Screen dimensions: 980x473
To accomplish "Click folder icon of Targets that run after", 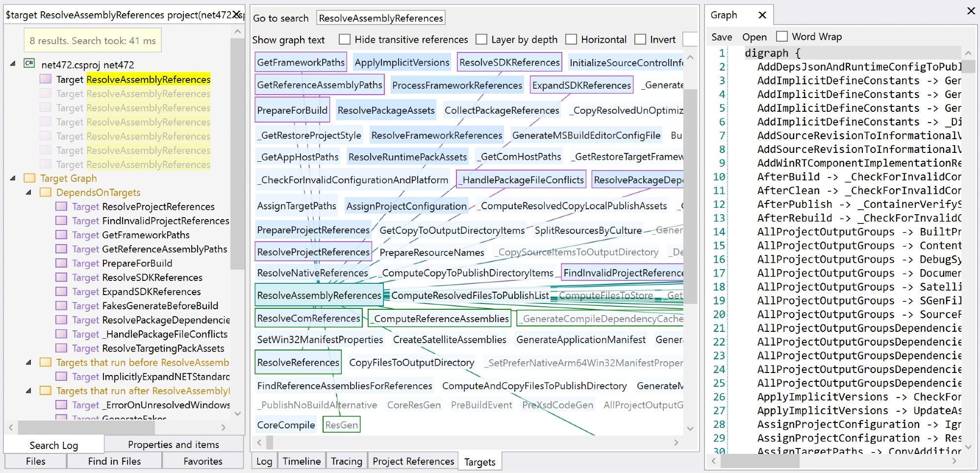I will click(x=46, y=391).
